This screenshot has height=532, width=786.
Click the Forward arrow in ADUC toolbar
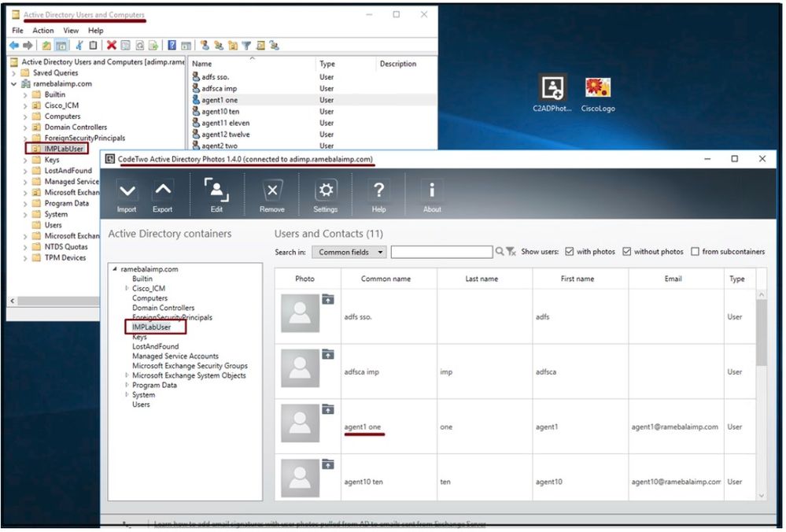[28, 46]
